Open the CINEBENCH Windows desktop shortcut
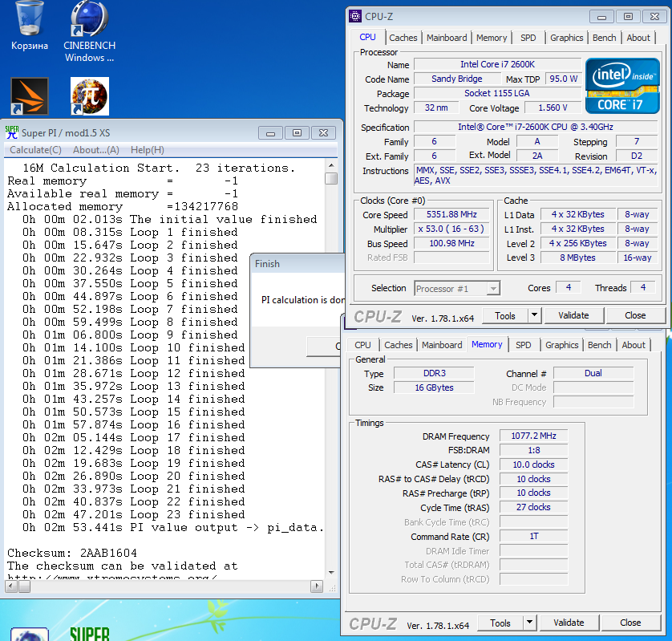Screen dimensions: 672x641 [x=89, y=30]
